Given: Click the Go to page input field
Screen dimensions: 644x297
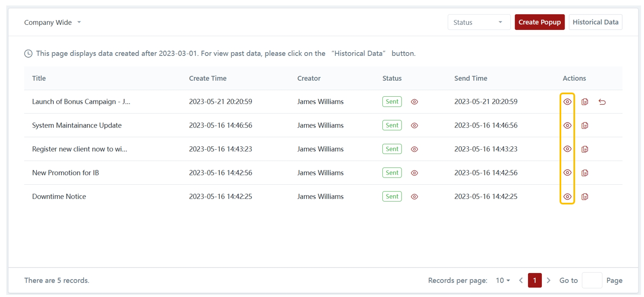Looking at the screenshot, I should click(591, 281).
